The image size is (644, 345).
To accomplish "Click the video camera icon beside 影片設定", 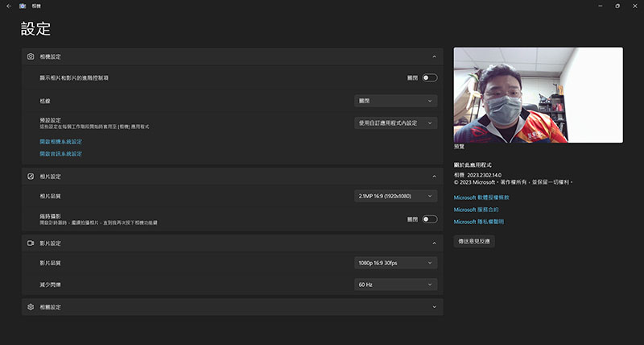I will (31, 243).
